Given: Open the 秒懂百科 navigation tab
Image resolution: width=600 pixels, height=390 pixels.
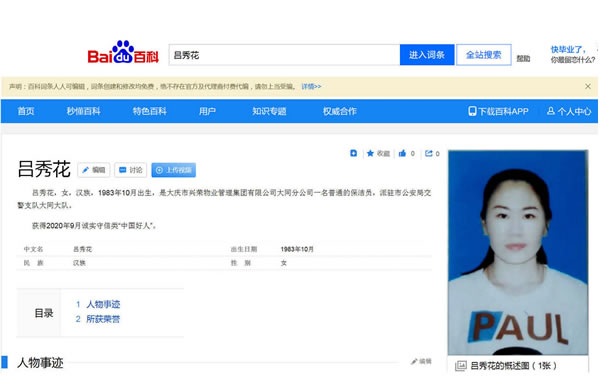Looking at the screenshot, I should pos(83,111).
